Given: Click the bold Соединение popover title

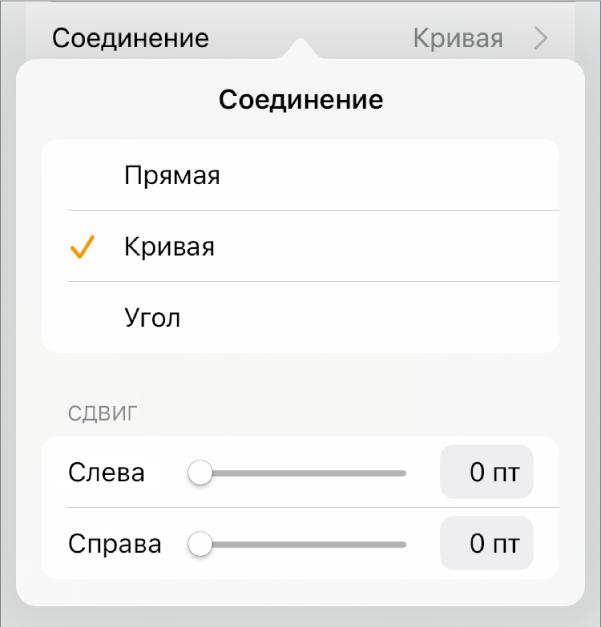Looking at the screenshot, I should tap(300, 100).
